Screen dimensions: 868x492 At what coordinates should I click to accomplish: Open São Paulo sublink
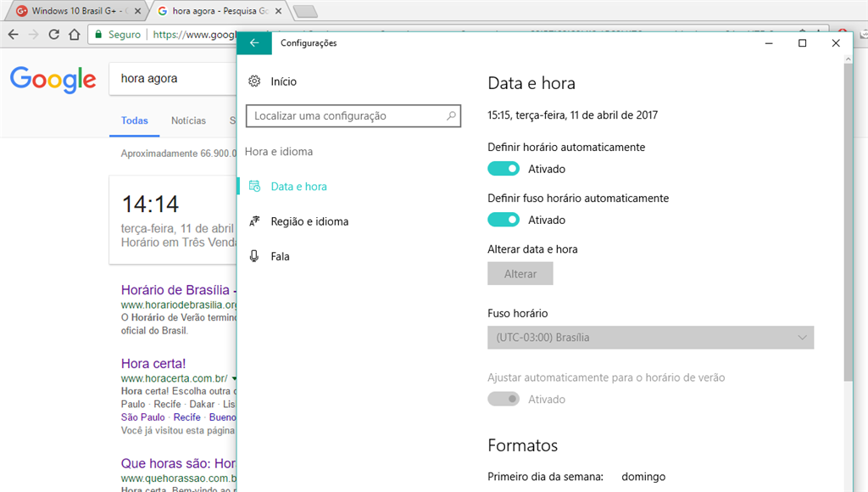(142, 417)
